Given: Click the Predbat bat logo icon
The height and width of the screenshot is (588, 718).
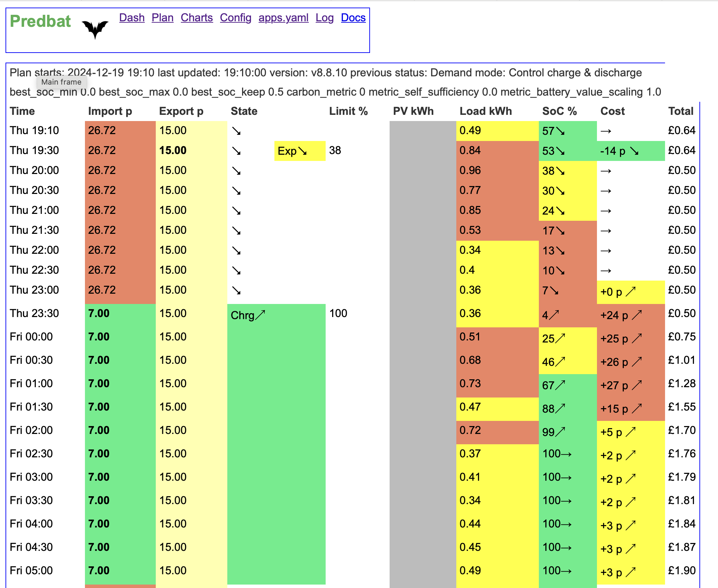Looking at the screenshot, I should (95, 30).
